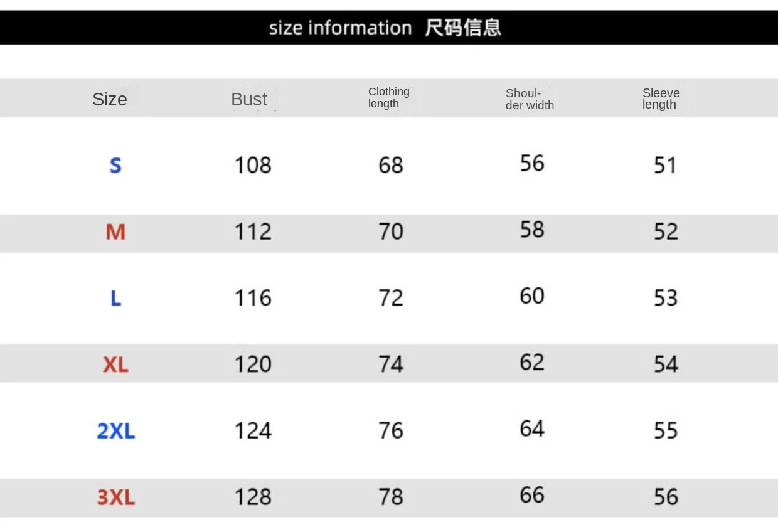Click the sleeve length value 51

click(665, 166)
